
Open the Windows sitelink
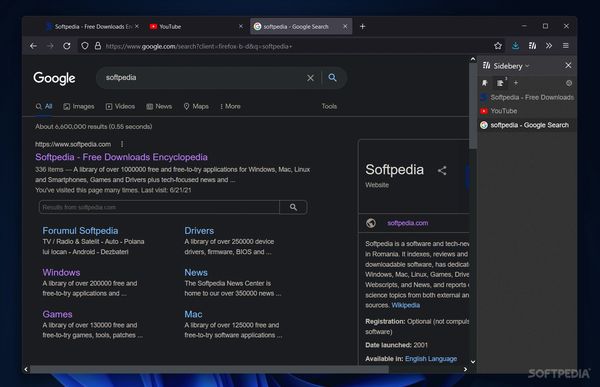[x=61, y=273]
